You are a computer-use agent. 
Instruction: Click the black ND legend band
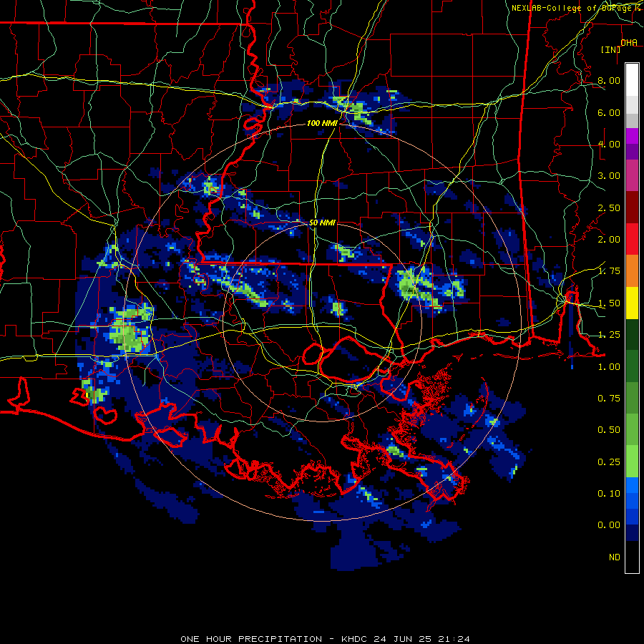[632, 557]
